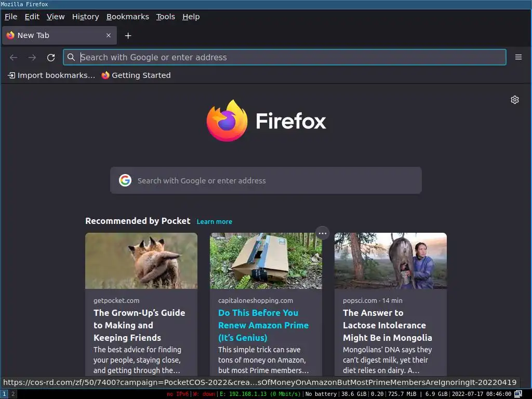Focus the top address bar field
Image resolution: width=532 pixels, height=399 pixels.
pos(284,57)
